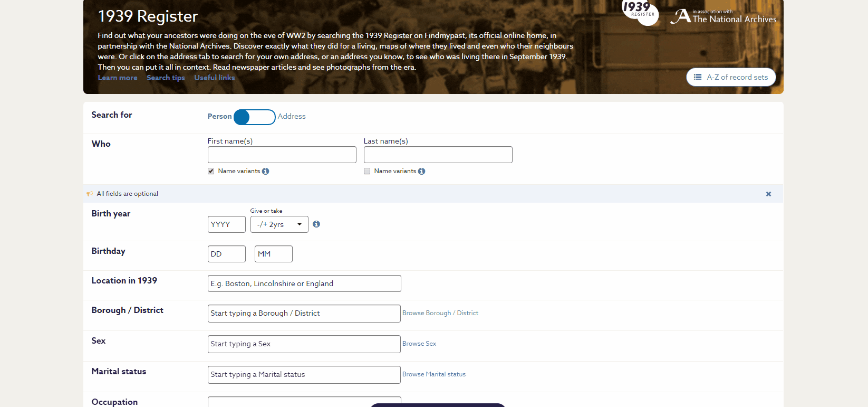Screen dimensions: 868x407
Task: Click the Birthday DD field
Action: coord(227,254)
